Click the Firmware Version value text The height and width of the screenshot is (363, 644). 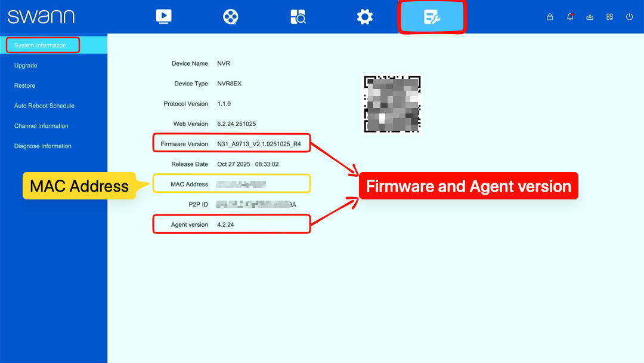[x=259, y=144]
